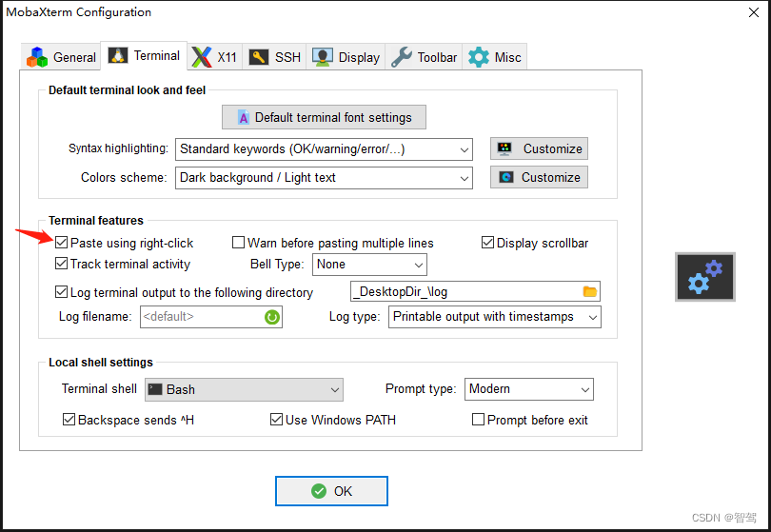Expand the Terminal shell dropdown
This screenshot has width=771, height=532.
tap(244, 389)
